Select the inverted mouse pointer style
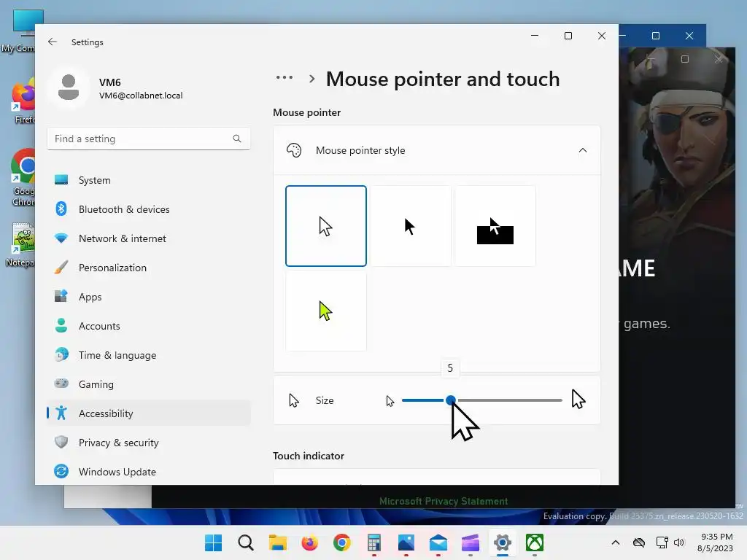This screenshot has height=560, width=747. click(495, 226)
